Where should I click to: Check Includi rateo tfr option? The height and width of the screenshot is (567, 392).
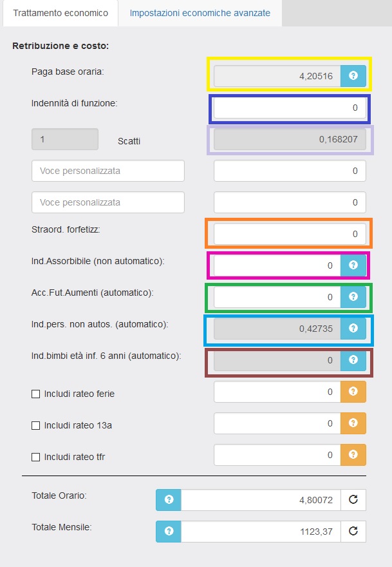[36, 457]
